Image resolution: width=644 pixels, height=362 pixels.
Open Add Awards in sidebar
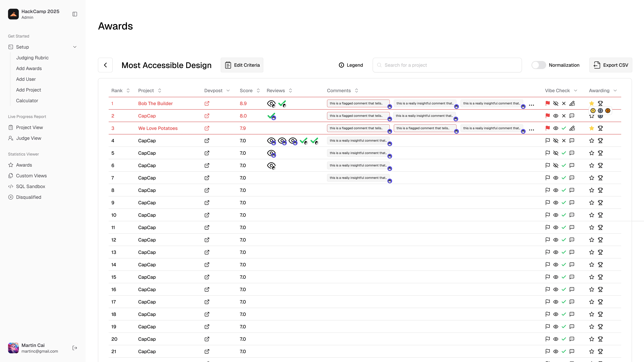[x=29, y=68]
